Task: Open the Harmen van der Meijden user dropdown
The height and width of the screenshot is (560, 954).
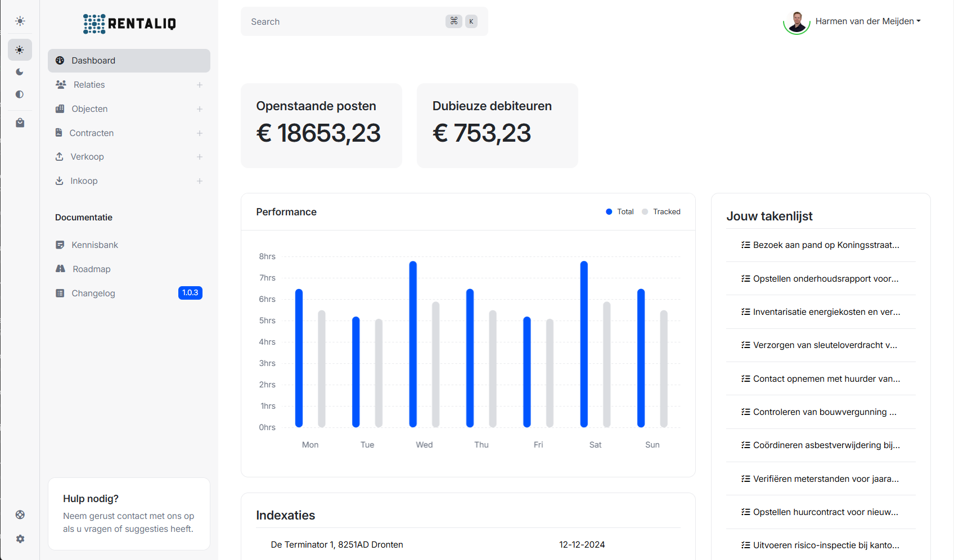Action: (867, 21)
